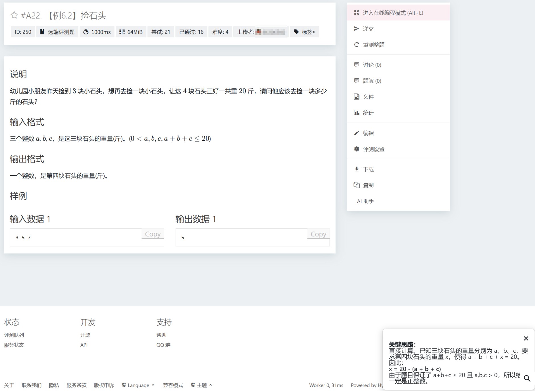Click the magnifier icon in AI popup
Image resolution: width=535 pixels, height=392 pixels.
click(x=527, y=378)
